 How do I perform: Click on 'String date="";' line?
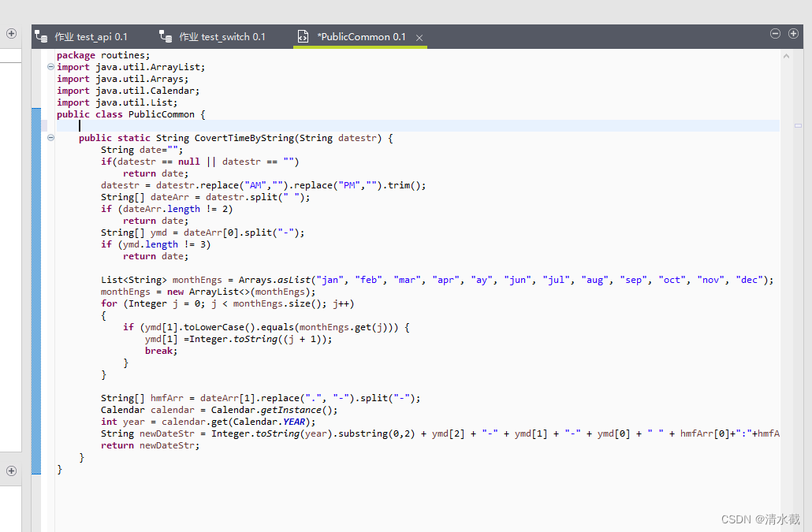click(142, 150)
